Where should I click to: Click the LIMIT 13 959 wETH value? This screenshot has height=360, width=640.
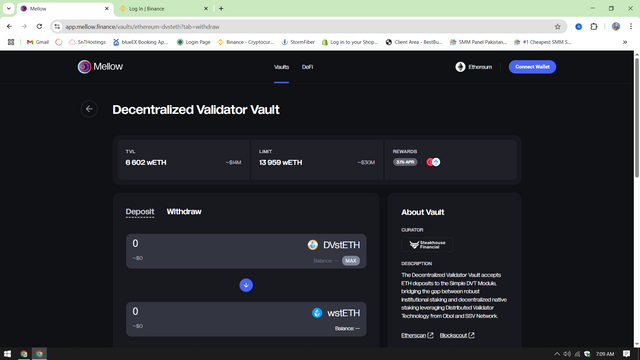[280, 162]
